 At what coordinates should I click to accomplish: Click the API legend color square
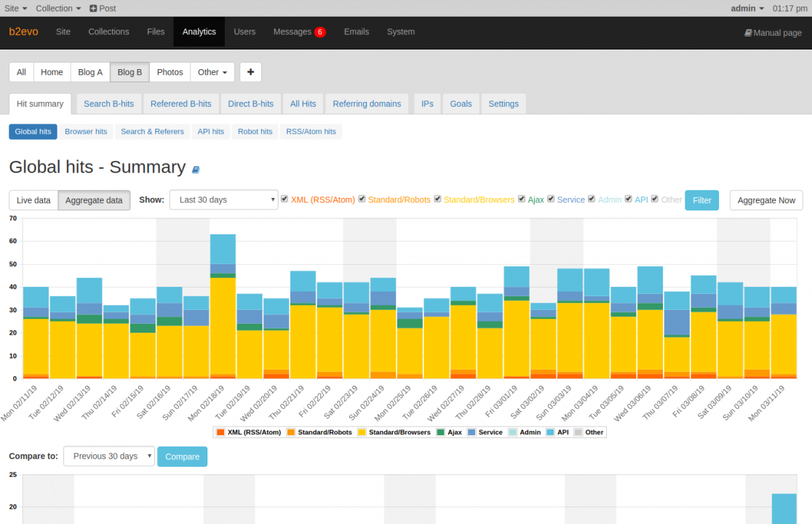pos(551,432)
